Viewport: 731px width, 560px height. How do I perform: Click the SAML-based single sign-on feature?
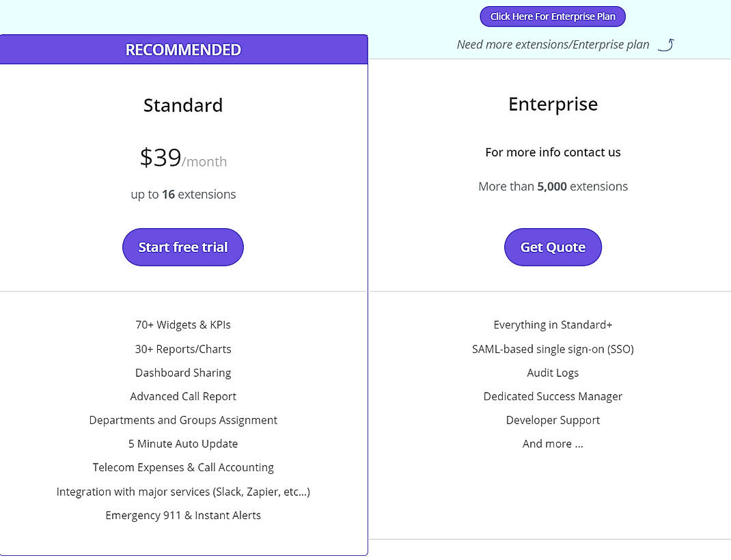(x=553, y=348)
